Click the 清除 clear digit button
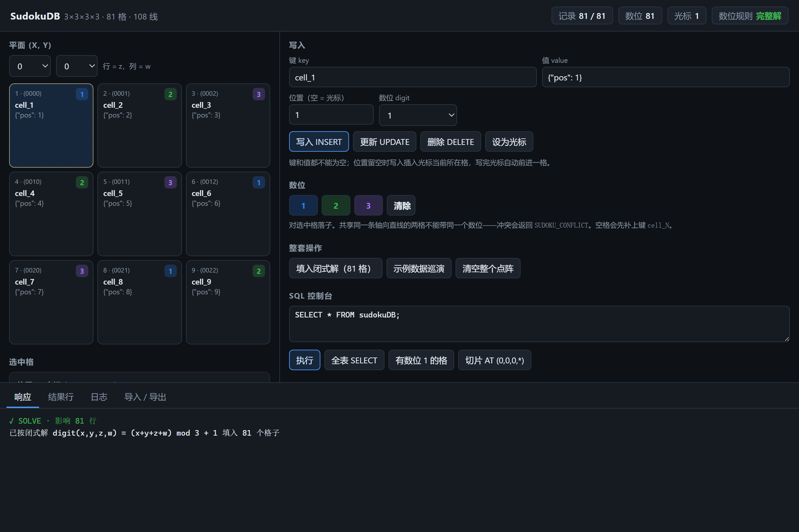The height and width of the screenshot is (532, 799). pyautogui.click(x=401, y=205)
